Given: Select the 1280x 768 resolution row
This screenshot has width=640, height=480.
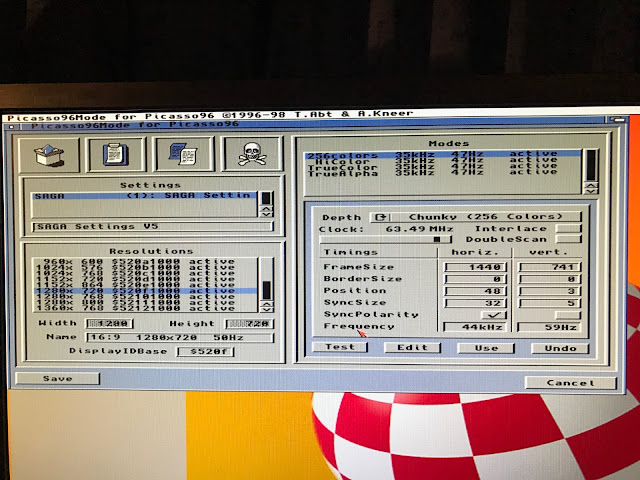Looking at the screenshot, I should point(145,296).
